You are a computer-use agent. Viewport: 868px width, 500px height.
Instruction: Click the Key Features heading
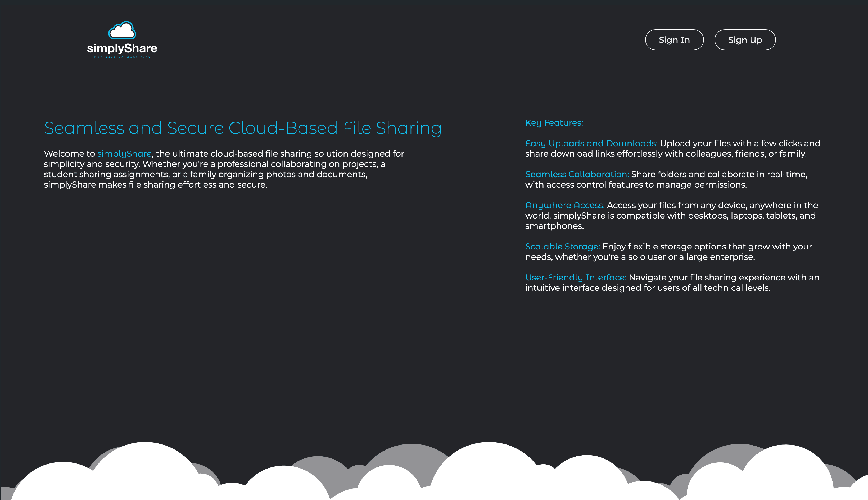point(554,122)
